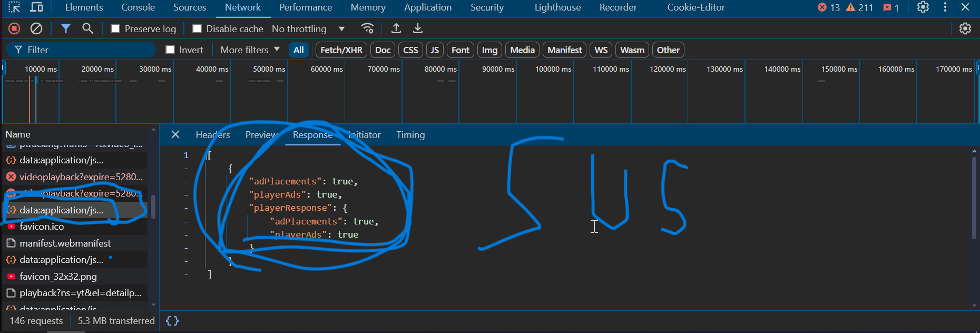
Task: Select the All filter type
Action: (x=299, y=50)
